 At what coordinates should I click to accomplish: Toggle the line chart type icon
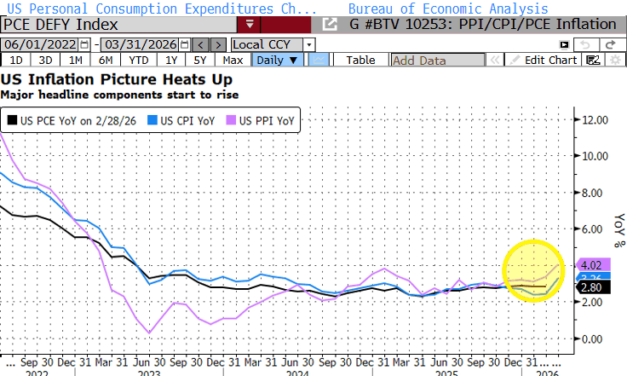click(319, 60)
